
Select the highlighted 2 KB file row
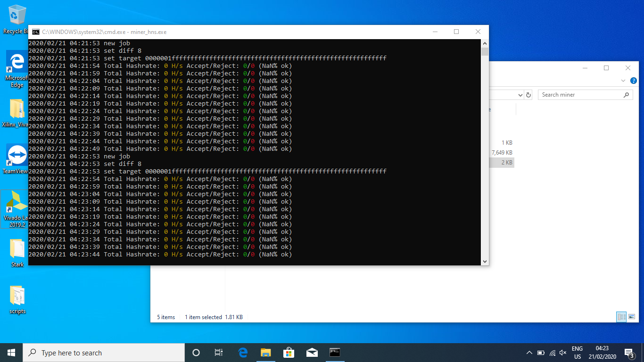point(502,163)
